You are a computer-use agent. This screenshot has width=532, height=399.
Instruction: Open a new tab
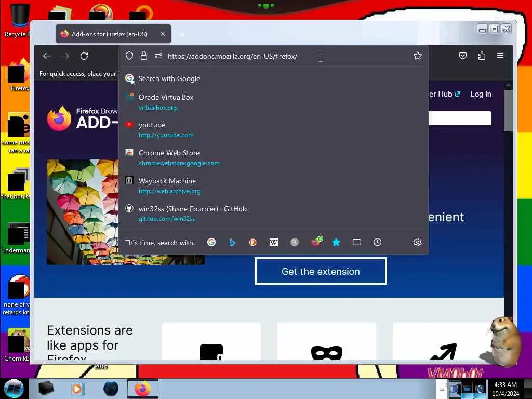click(182, 34)
